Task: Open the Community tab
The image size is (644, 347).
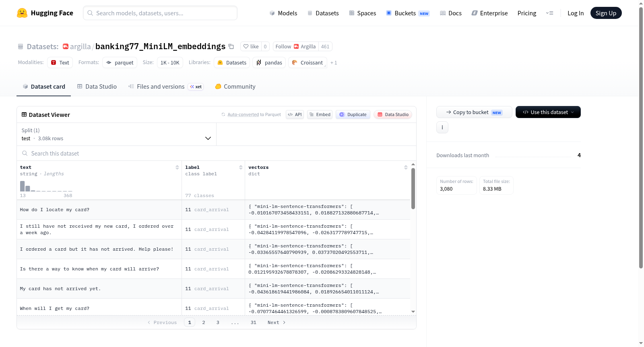Action: point(235,87)
